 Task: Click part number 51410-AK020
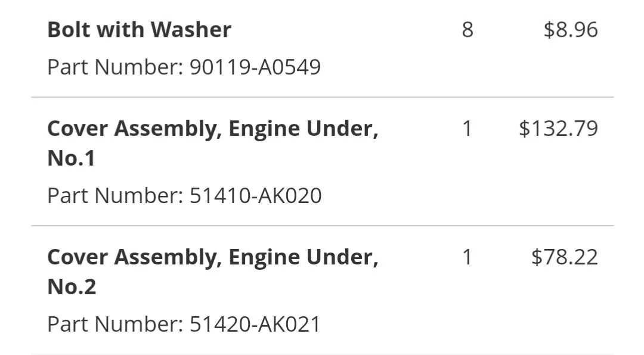click(x=255, y=195)
